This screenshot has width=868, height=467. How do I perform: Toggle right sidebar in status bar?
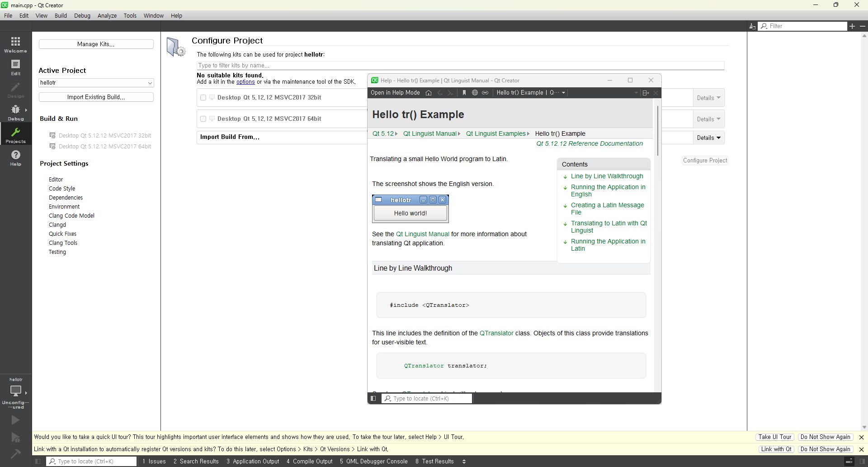[863, 462]
